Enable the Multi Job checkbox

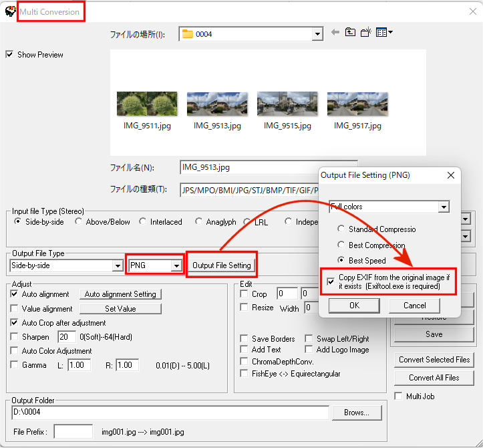coord(398,396)
